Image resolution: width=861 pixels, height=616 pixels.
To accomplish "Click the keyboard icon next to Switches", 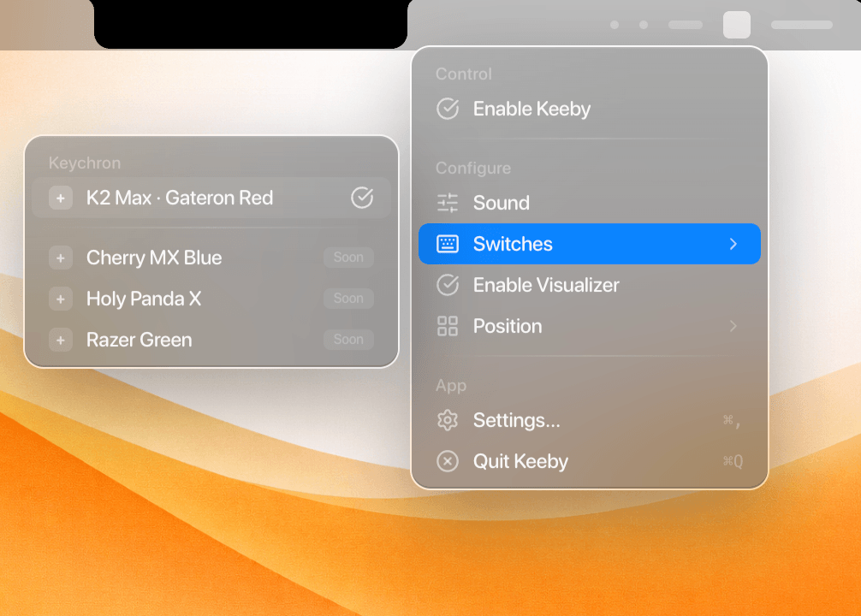I will pyautogui.click(x=448, y=244).
